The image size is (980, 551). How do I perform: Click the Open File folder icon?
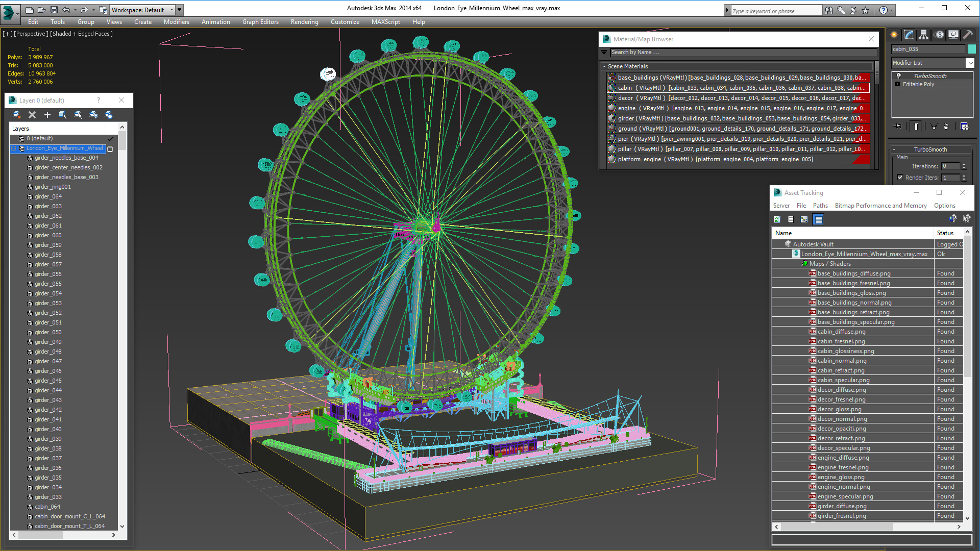42,10
